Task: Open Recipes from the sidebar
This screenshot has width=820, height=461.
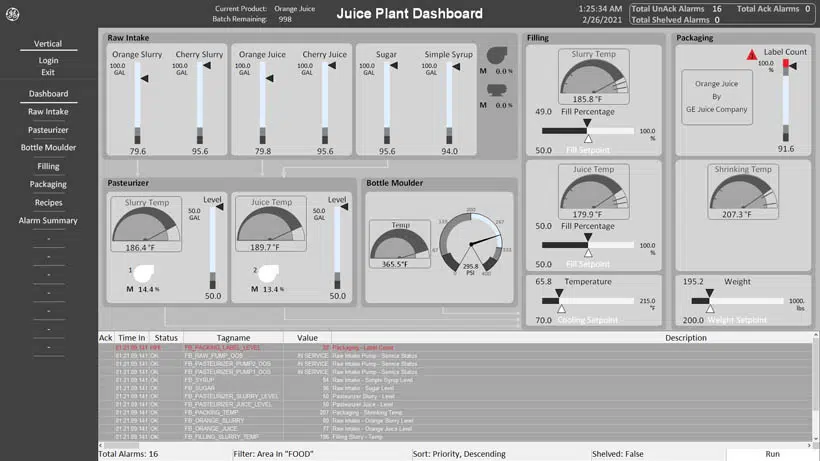Action: [x=48, y=202]
